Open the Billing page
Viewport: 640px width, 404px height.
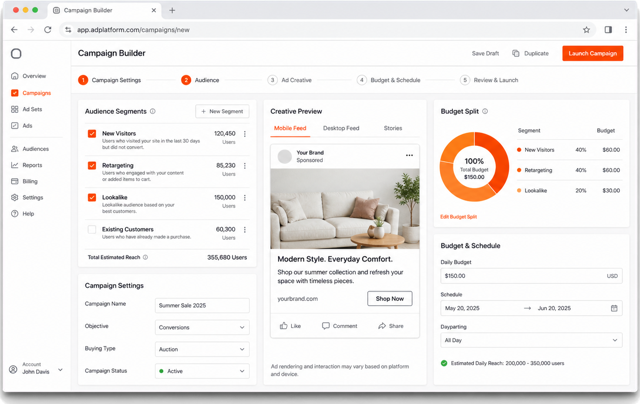(x=24, y=181)
